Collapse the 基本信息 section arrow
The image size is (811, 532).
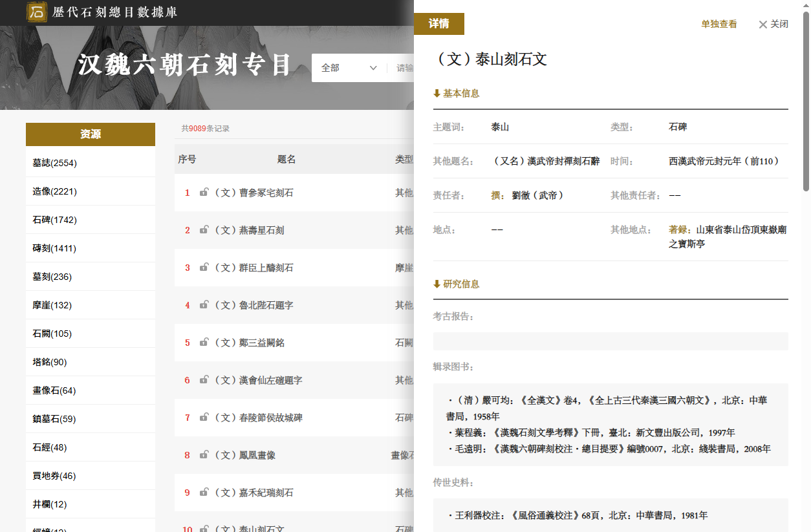coord(437,94)
